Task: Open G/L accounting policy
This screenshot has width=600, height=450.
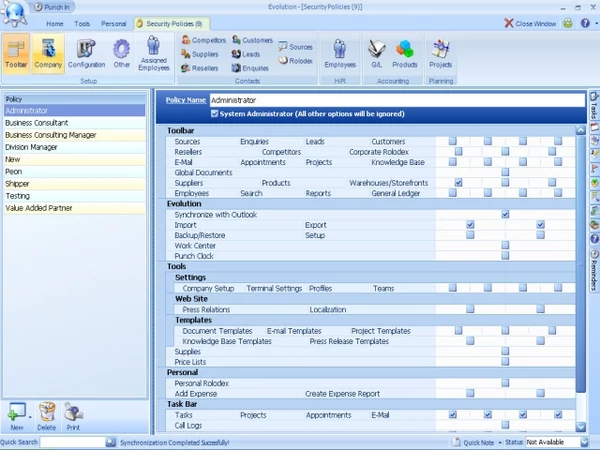Action: [x=377, y=53]
